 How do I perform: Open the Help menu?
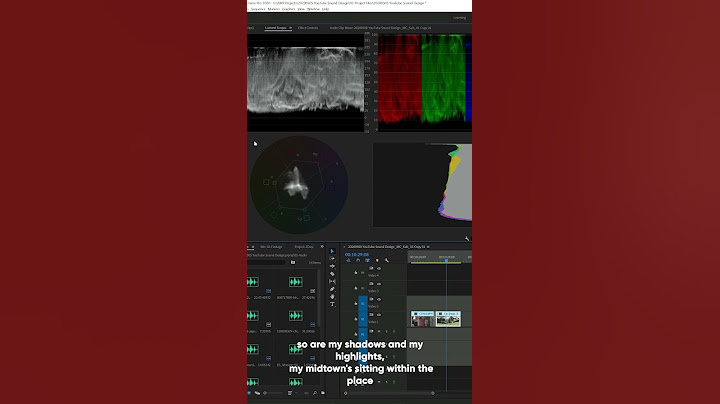(x=325, y=9)
